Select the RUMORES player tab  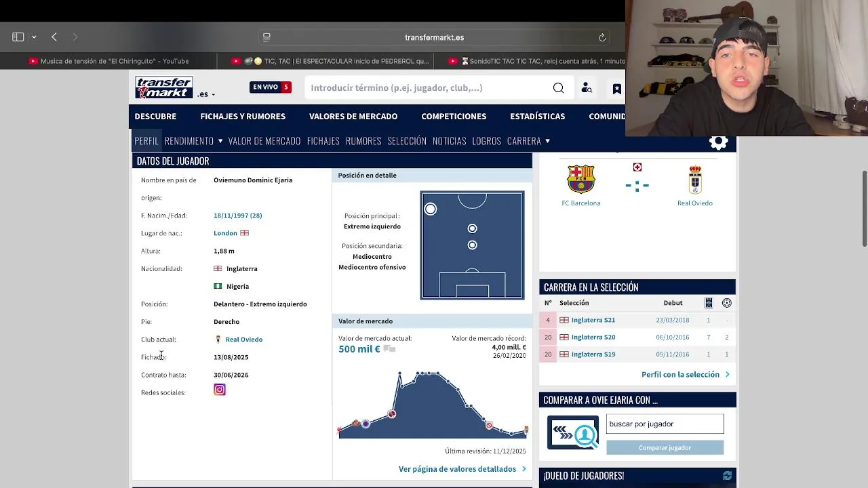363,141
